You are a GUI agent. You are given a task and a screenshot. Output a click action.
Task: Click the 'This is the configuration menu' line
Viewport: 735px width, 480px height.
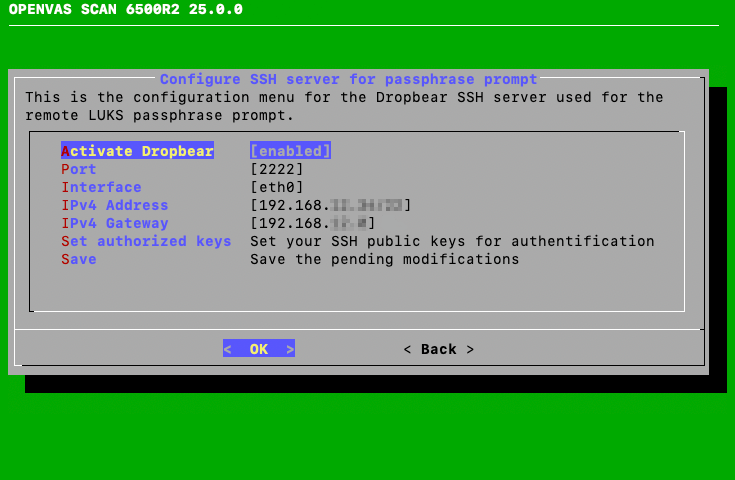click(x=344, y=97)
